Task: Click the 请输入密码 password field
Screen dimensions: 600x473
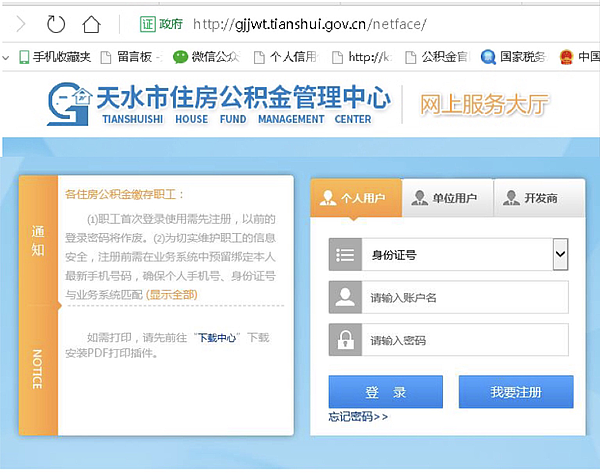Action: coord(465,340)
